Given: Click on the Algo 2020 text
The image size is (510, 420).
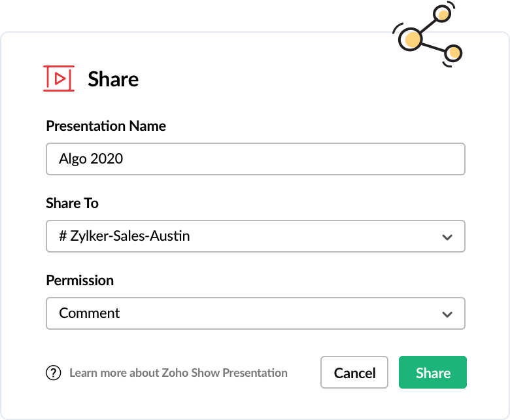Looking at the screenshot, I should point(91,159).
